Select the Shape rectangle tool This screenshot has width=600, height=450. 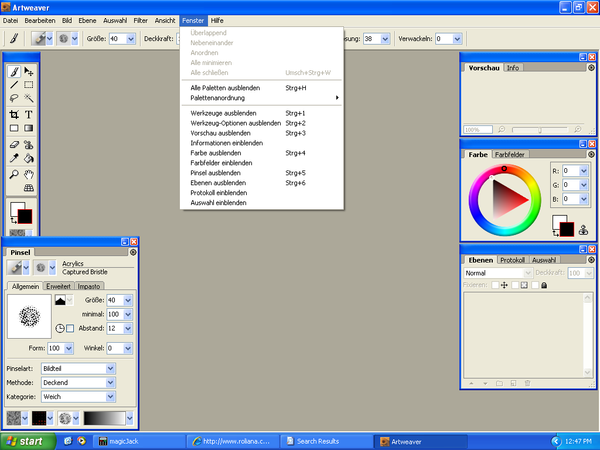[14, 128]
